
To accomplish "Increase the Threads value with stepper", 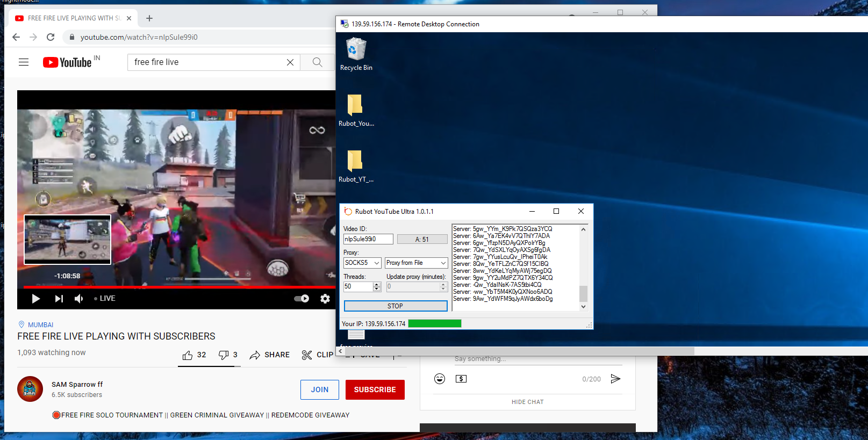I will coord(377,284).
